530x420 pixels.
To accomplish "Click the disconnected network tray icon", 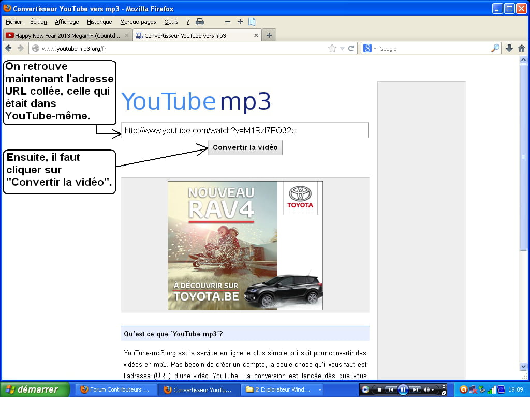I will point(473,389).
